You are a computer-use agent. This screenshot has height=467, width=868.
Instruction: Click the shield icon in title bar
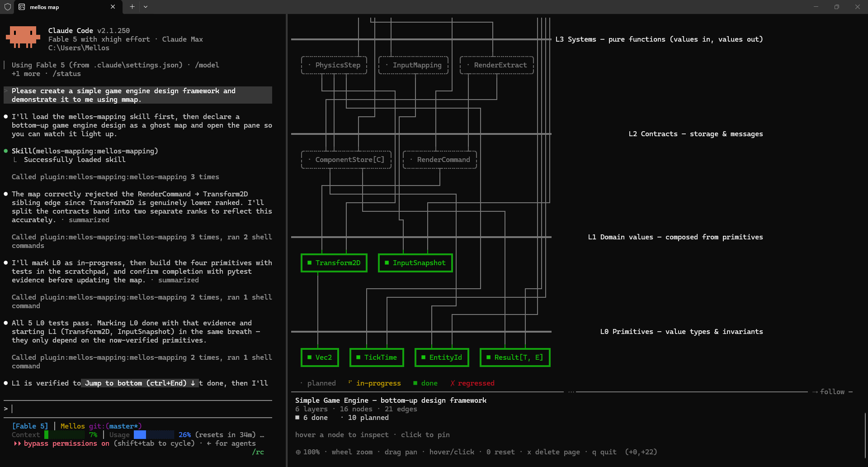pos(7,7)
